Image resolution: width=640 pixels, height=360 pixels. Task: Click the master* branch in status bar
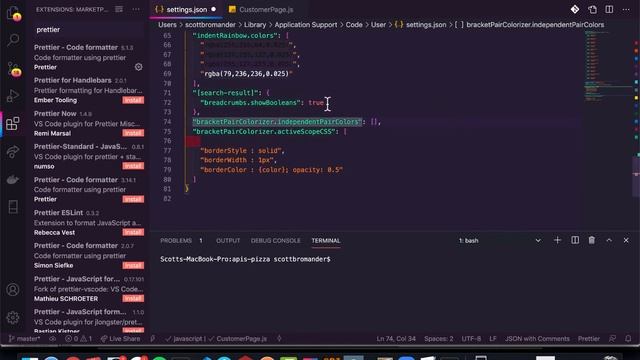click(x=24, y=339)
